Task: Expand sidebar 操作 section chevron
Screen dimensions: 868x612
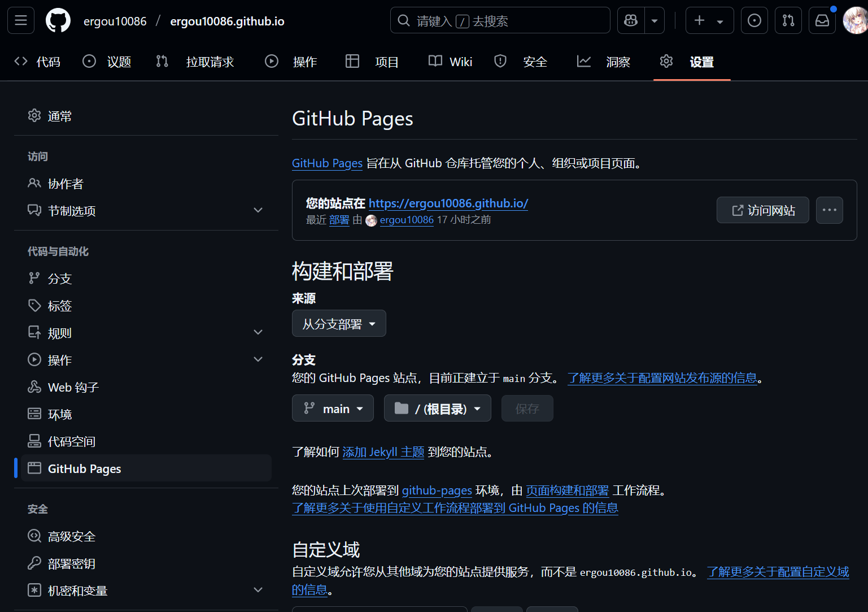Action: click(258, 359)
